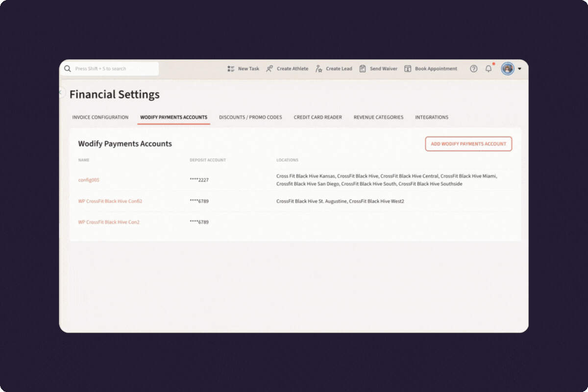The image size is (588, 392).
Task: Click the New Task checklist icon
Action: [230, 69]
